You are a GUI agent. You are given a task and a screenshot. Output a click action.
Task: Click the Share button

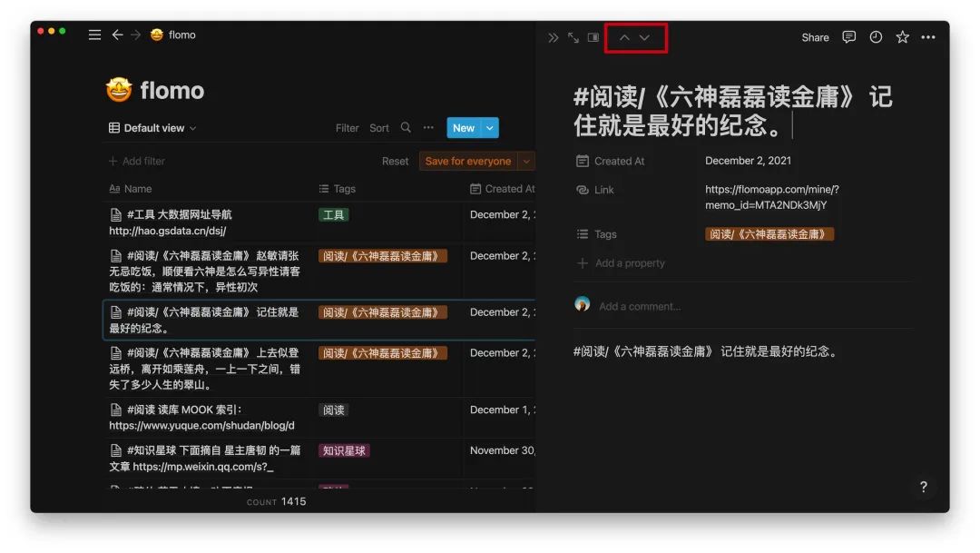[815, 37]
